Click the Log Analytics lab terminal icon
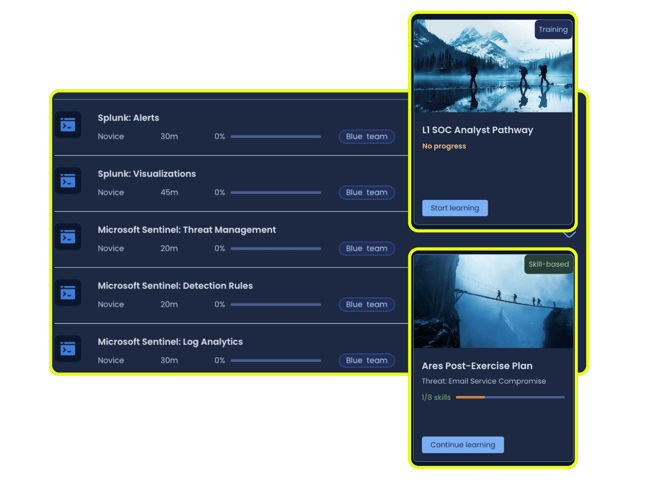Screen dimensions: 653x489 pyautogui.click(x=68, y=350)
